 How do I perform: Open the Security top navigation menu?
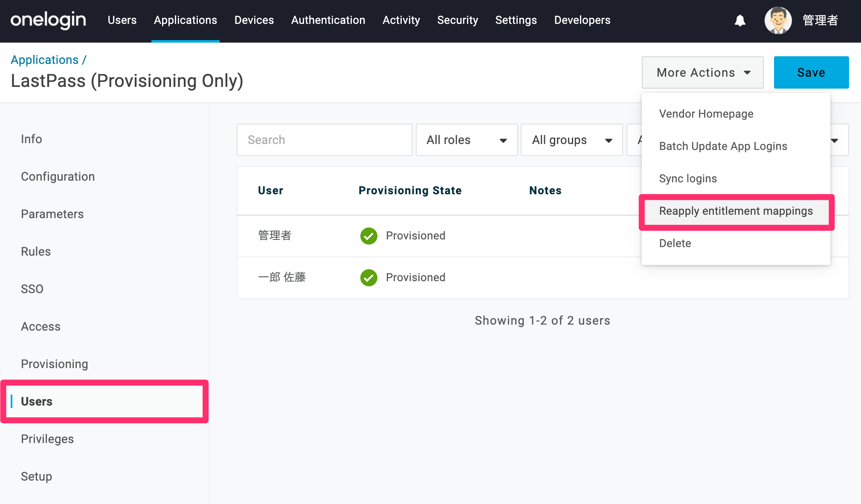pos(457,20)
